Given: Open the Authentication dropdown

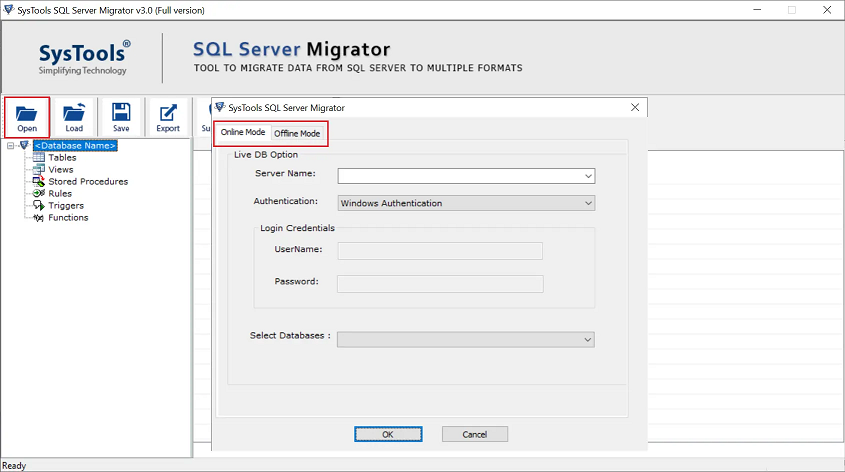Looking at the screenshot, I should point(588,203).
